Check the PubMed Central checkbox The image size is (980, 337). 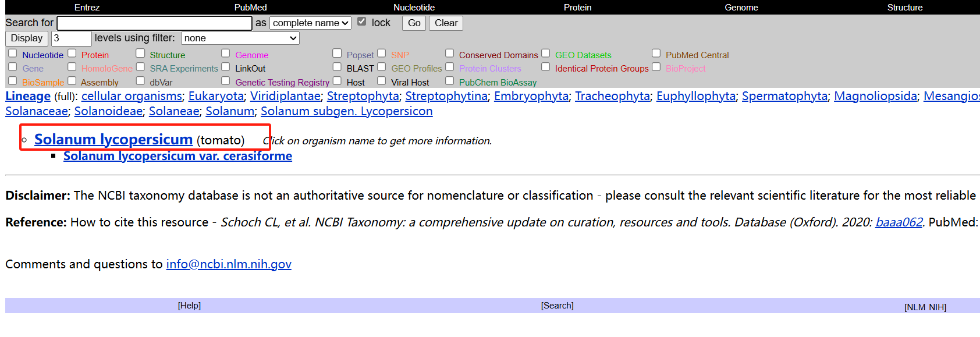tap(656, 53)
